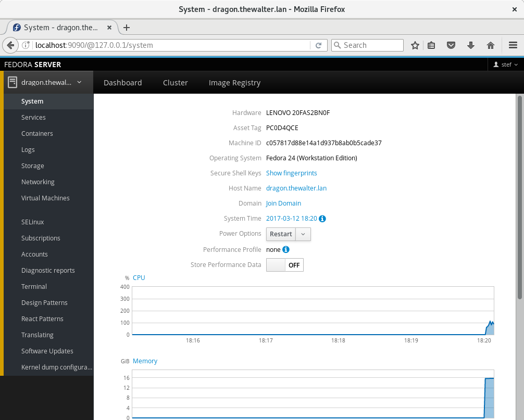The width and height of the screenshot is (524, 420).
Task: Click the Firefox home icon
Action: pyautogui.click(x=490, y=45)
